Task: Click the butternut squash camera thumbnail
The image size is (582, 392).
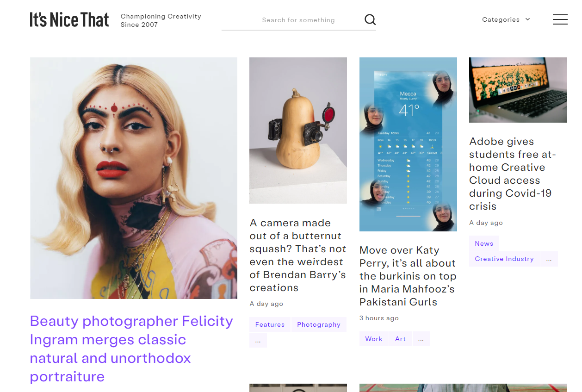Action: coord(298,130)
